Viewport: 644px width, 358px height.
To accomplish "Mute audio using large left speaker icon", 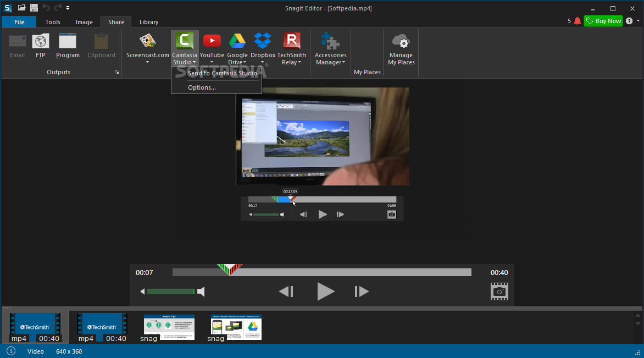I will (x=142, y=291).
